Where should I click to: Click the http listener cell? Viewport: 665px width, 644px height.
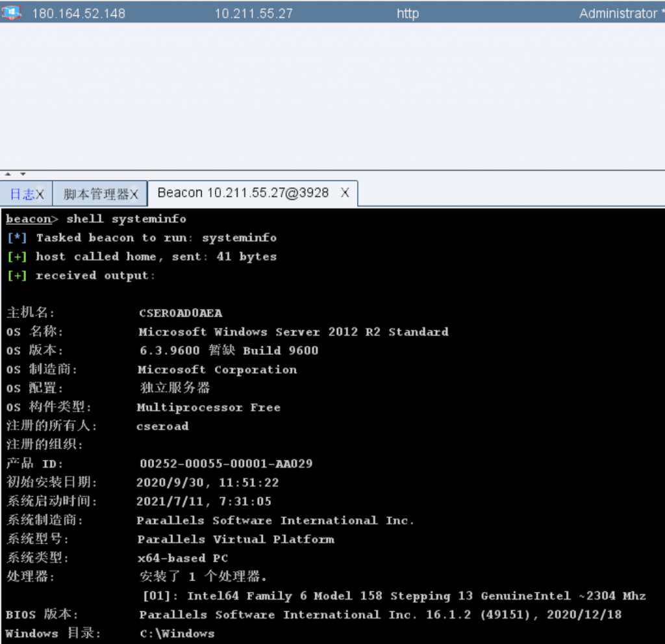tap(408, 14)
